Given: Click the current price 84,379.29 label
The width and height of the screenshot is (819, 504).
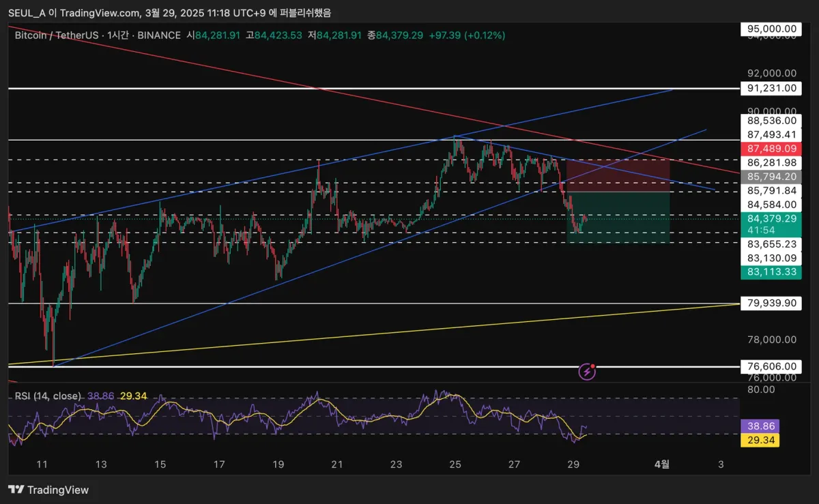Looking at the screenshot, I should pos(771,218).
